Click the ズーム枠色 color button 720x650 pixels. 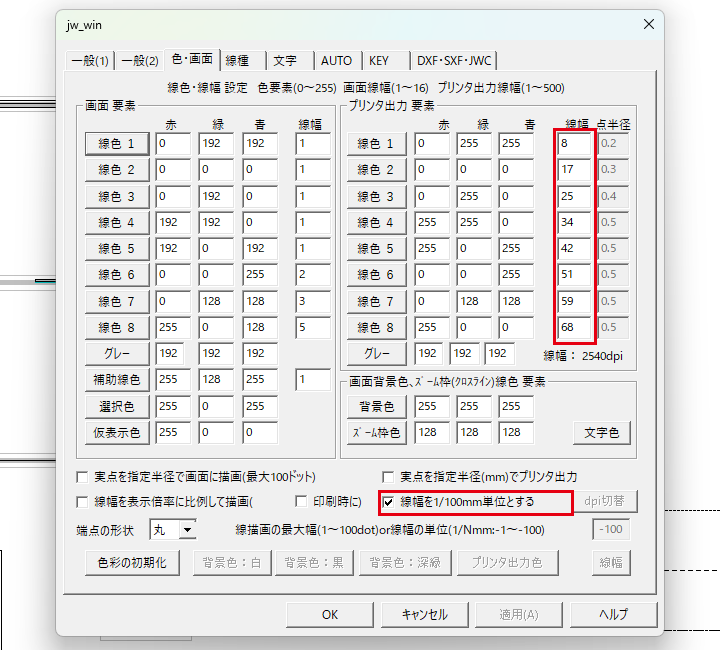[x=377, y=432]
